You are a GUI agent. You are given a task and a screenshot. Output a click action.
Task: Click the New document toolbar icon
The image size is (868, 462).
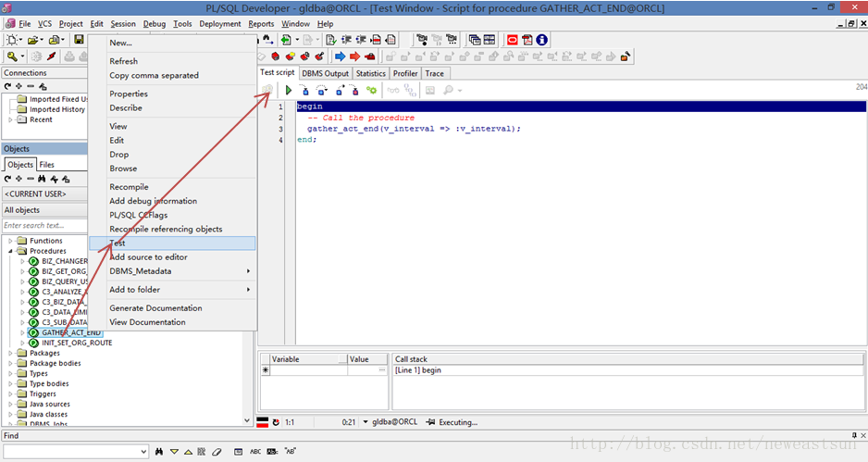coord(12,40)
